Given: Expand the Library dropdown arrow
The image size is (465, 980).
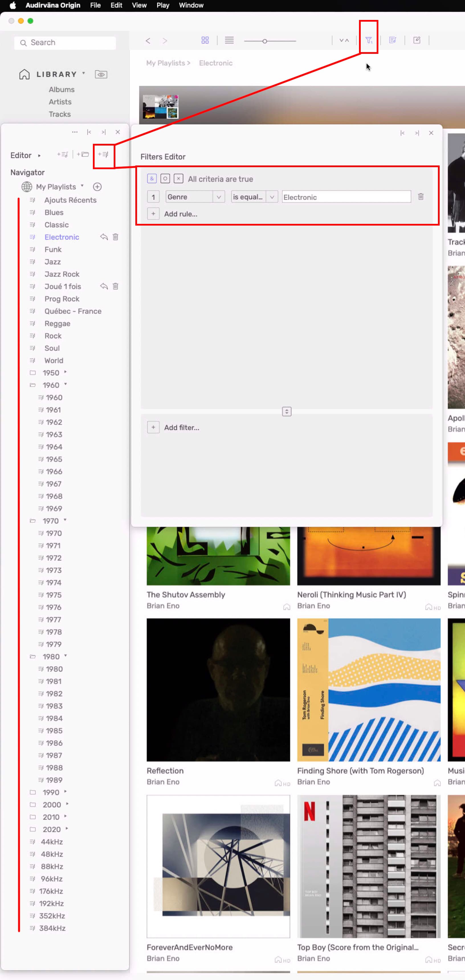Looking at the screenshot, I should [x=84, y=73].
